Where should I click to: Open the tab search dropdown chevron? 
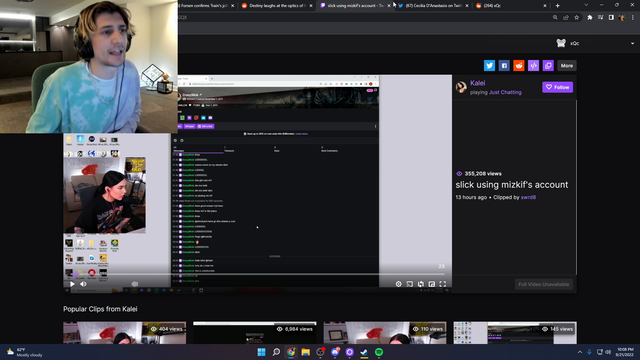(x=586, y=5)
